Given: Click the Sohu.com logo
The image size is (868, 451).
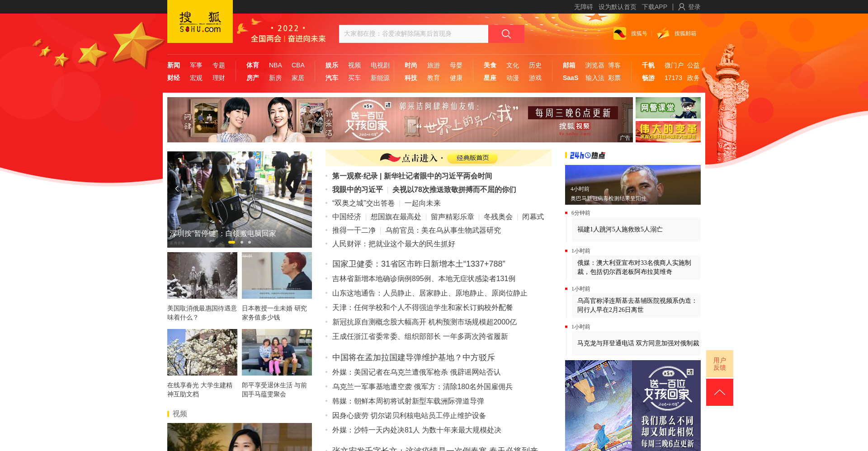Looking at the screenshot, I should coord(200,22).
